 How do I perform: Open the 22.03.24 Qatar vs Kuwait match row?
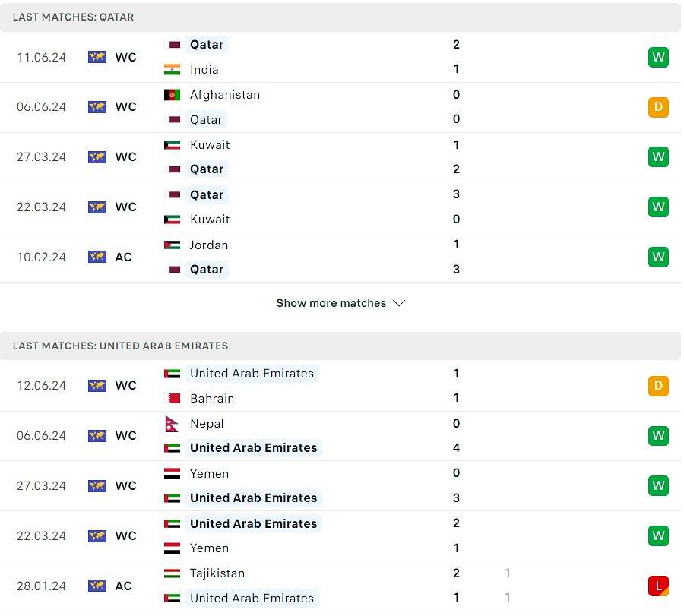[340, 207]
